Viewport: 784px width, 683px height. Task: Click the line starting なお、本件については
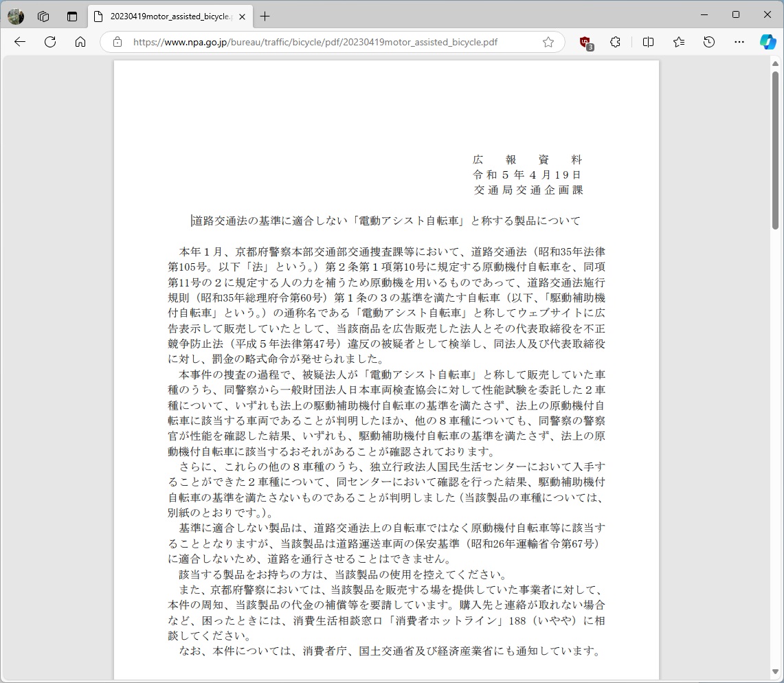pos(390,651)
